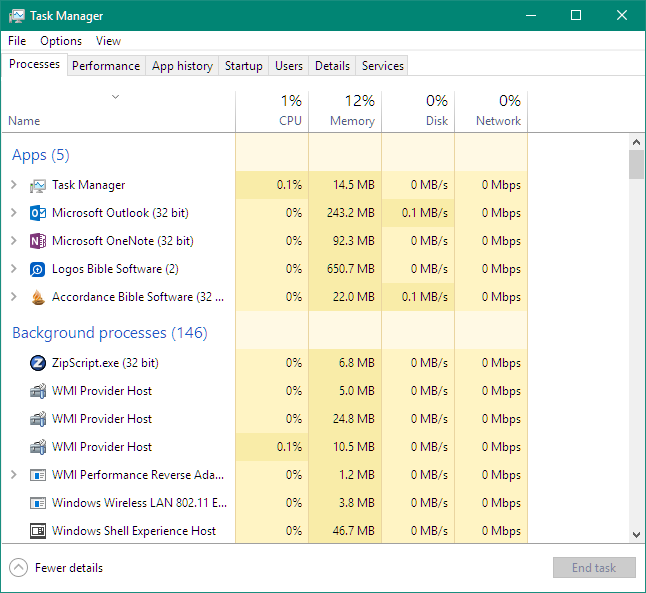Click the icon of the 24.8 MB WMI Provider Host
Screen dimensions: 646x593
tap(38, 419)
